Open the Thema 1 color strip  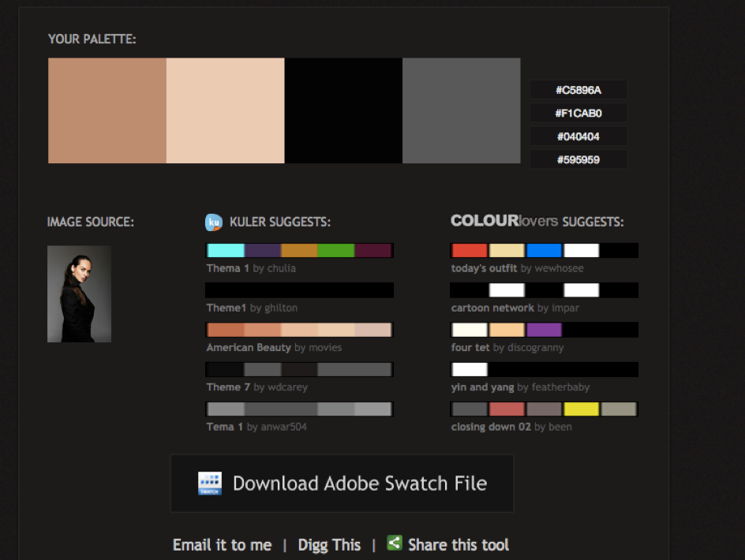click(x=299, y=250)
